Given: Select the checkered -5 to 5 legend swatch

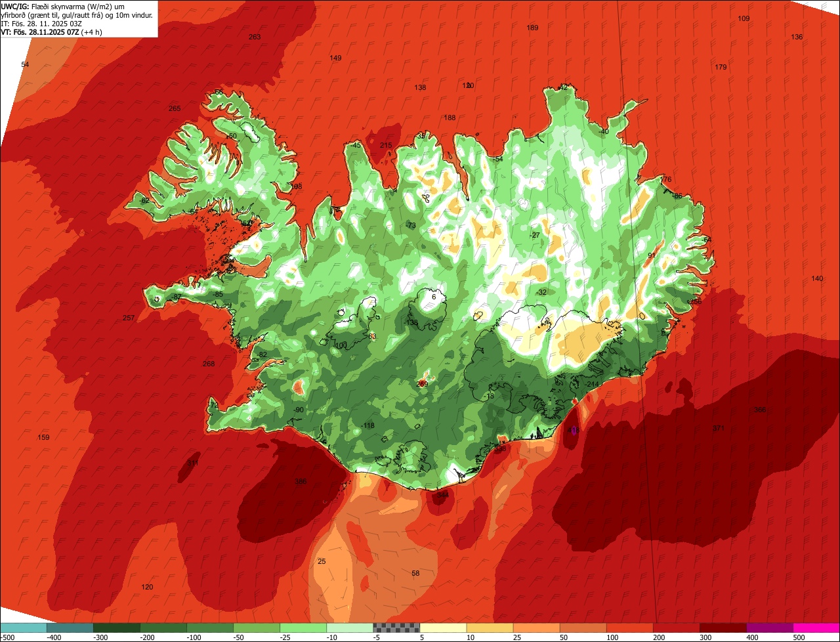Looking at the screenshot, I should [x=396, y=628].
